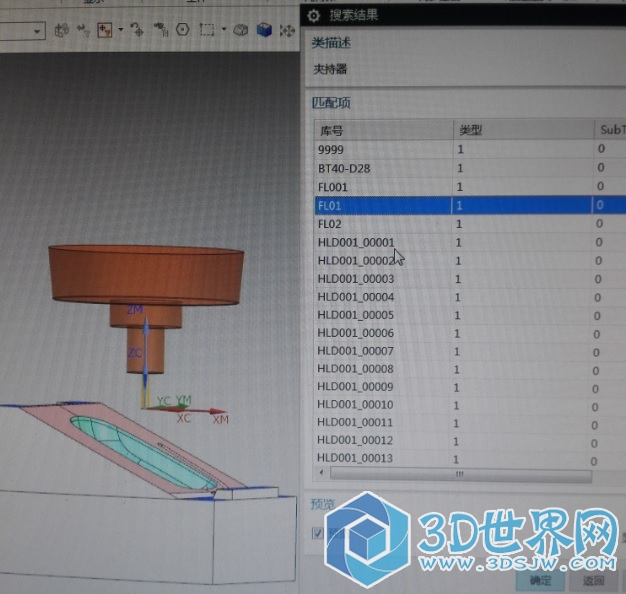Viewport: 626px width, 594px height.
Task: Sort by the 类型 column header
Action: pyautogui.click(x=523, y=130)
